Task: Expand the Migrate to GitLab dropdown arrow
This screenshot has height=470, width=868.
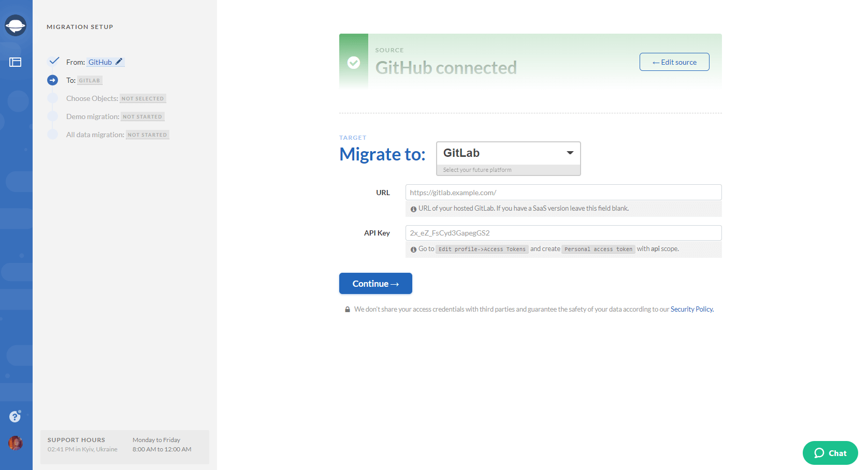Action: [x=570, y=153]
